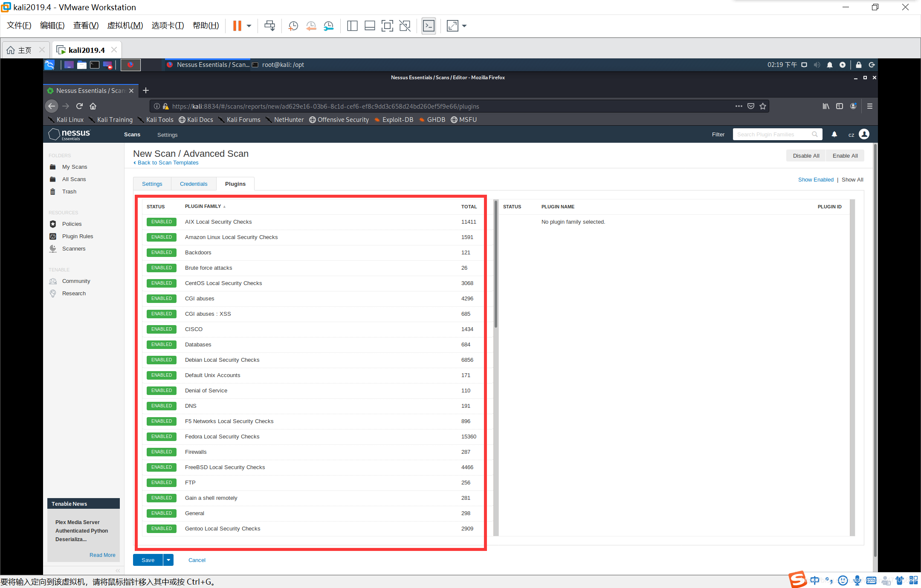Click the Disable All button

[x=806, y=156]
